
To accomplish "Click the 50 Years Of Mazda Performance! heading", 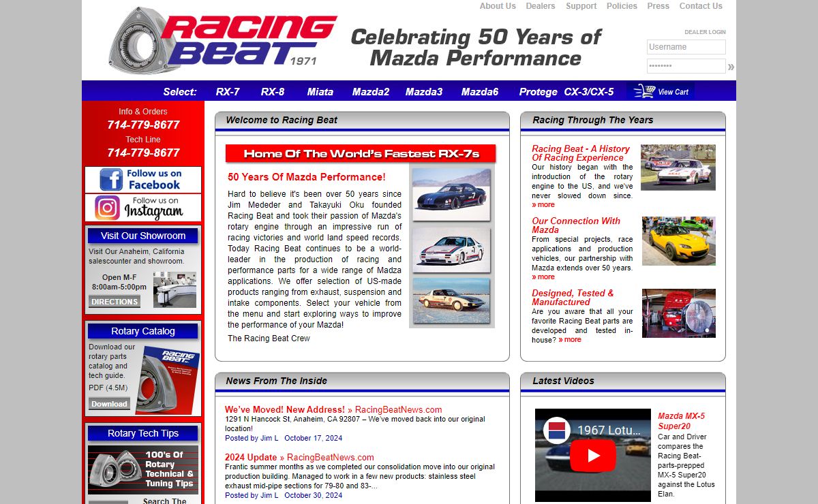I will coord(307,177).
